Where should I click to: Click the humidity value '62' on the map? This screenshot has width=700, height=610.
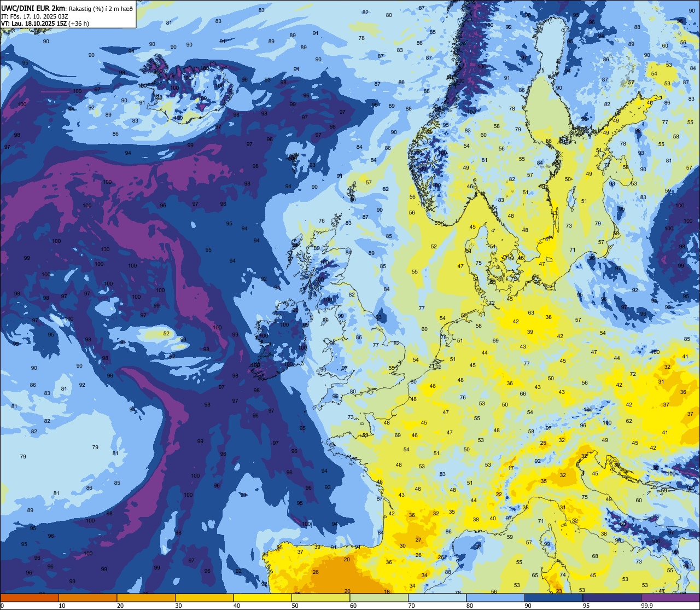(629, 421)
